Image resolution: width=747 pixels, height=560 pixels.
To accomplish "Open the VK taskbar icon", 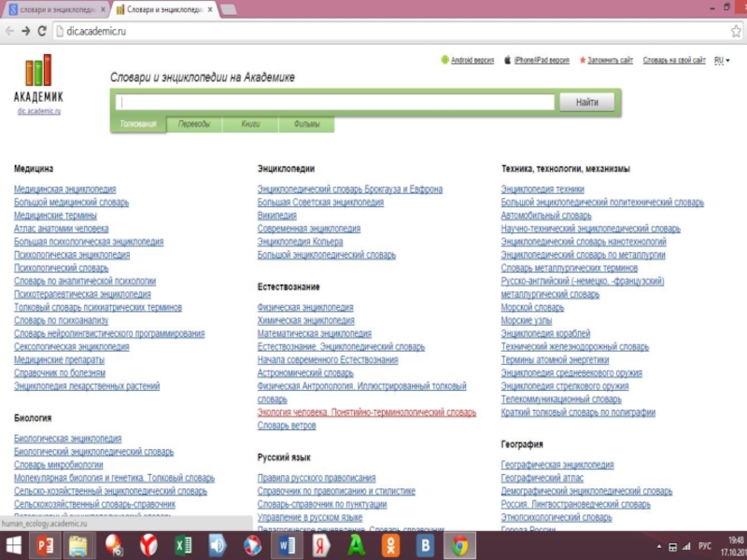I will click(425, 546).
